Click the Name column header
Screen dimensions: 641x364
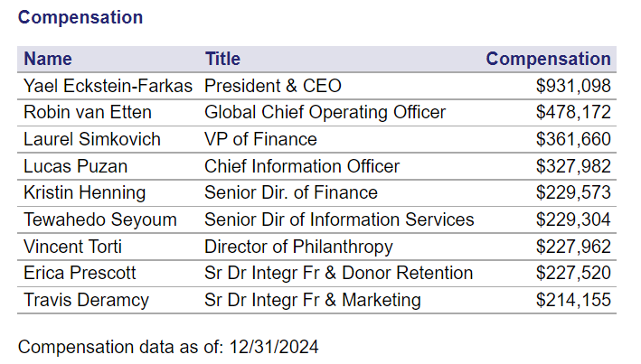47,60
